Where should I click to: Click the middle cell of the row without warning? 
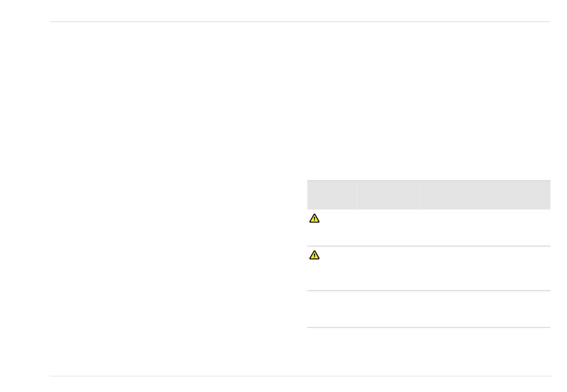coord(389,309)
